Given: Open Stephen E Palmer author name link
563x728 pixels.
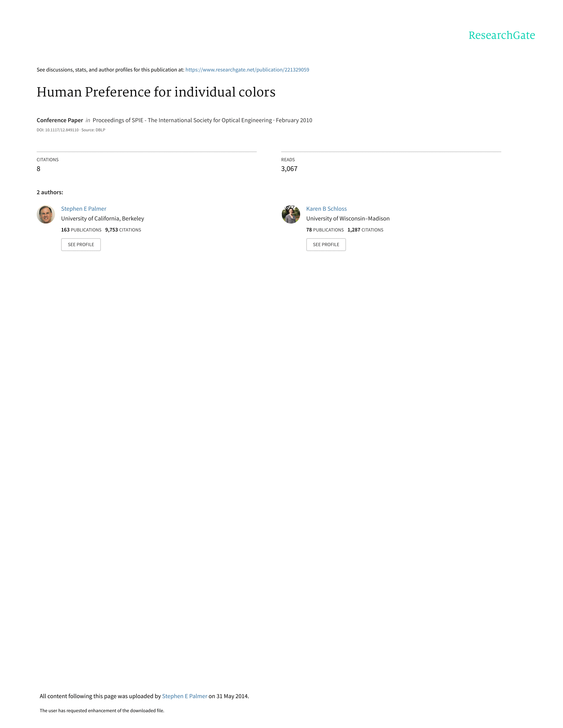Looking at the screenshot, I should [x=84, y=209].
